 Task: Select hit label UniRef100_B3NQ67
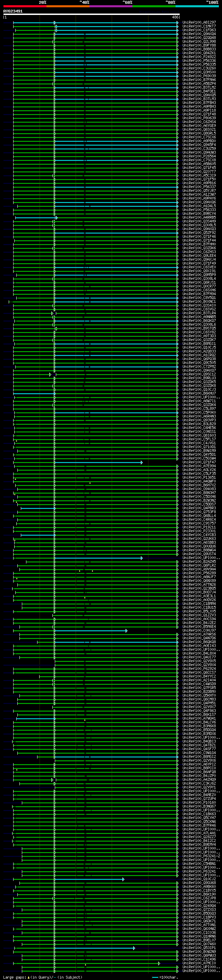pos(199,806)
